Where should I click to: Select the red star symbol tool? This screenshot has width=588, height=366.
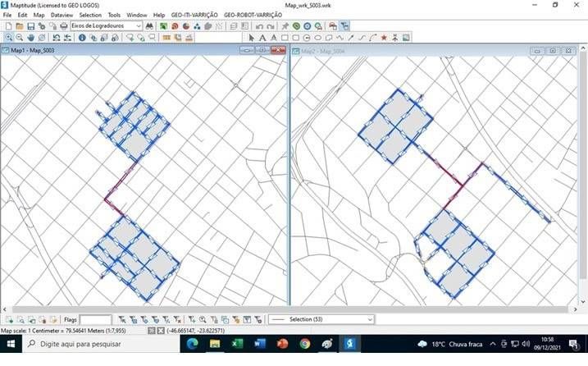tap(384, 38)
